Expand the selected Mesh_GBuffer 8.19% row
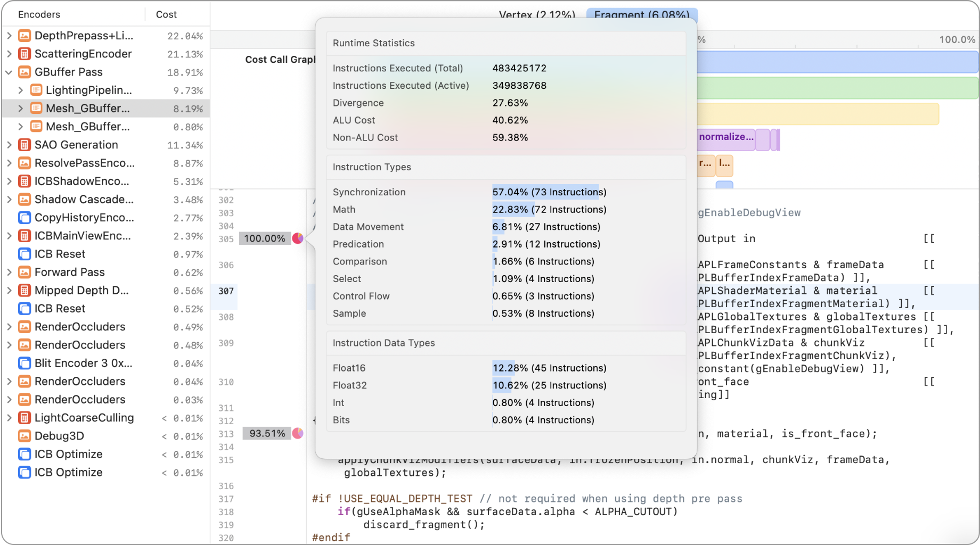 [x=20, y=109]
